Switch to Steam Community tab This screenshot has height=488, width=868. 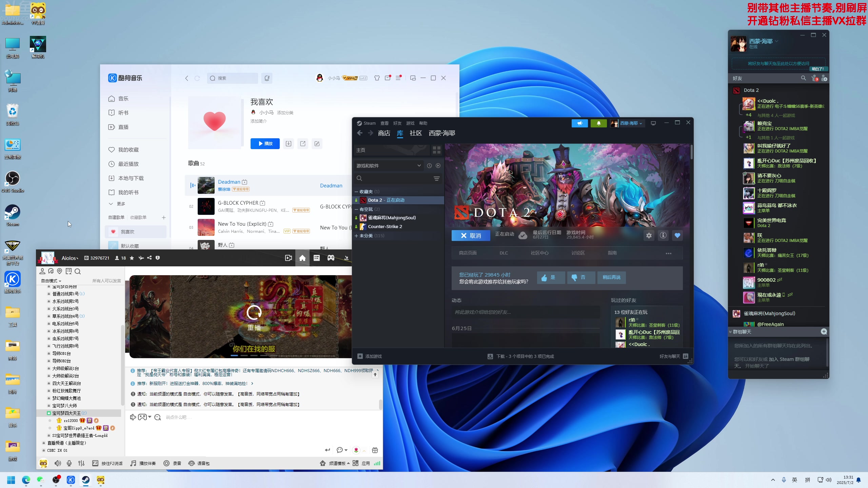click(x=416, y=133)
